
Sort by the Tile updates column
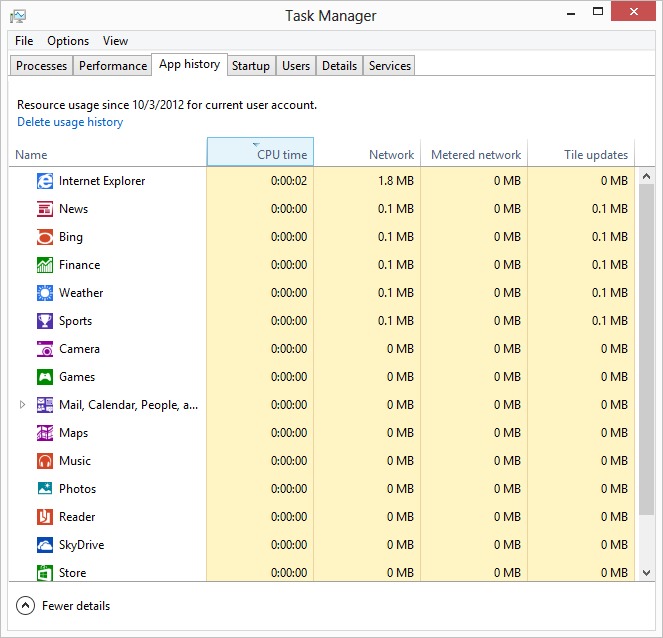[581, 154]
